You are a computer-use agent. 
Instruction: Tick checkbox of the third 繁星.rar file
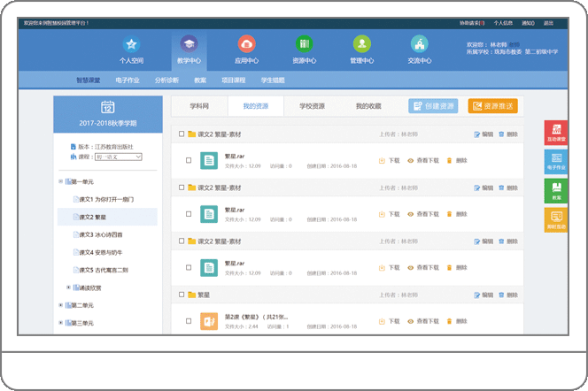click(189, 267)
